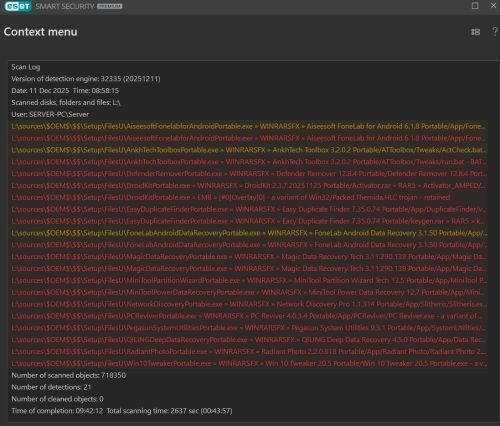Select DroidKitPortable Activator.rar log entry
This screenshot has height=426, width=500.
click(248, 186)
